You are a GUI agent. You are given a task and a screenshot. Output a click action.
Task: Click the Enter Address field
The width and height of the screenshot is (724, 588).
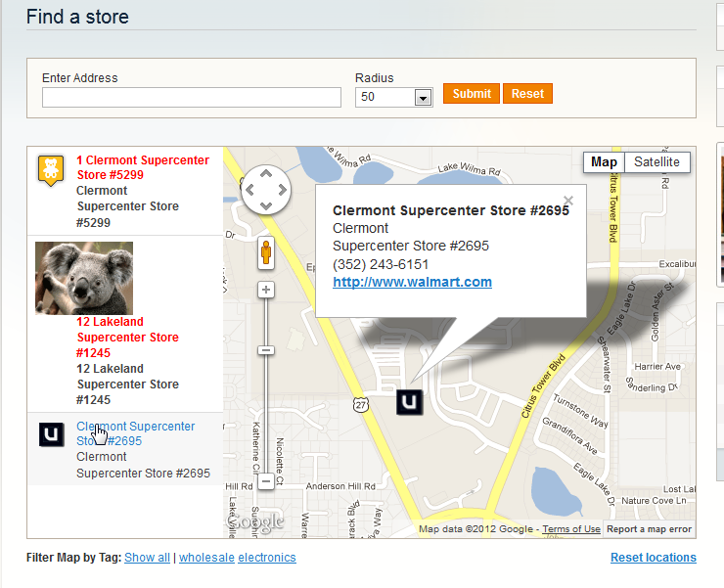click(x=192, y=98)
